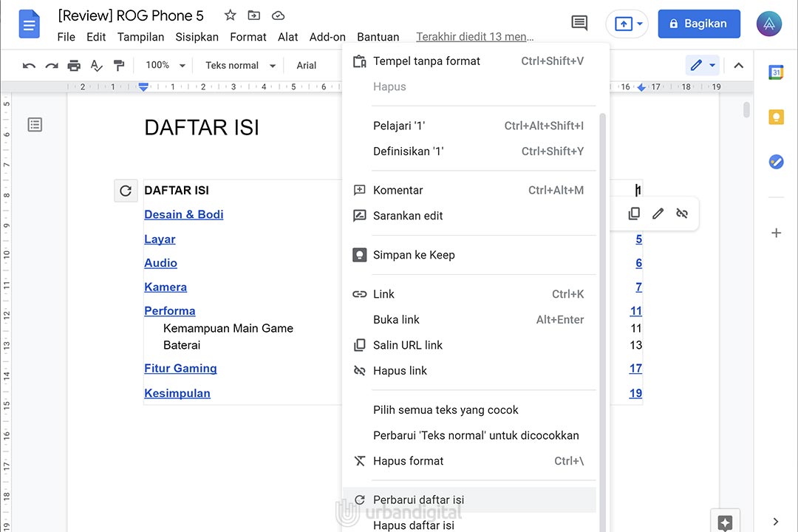The width and height of the screenshot is (798, 532).
Task: Follow the Layar contents link
Action: click(x=160, y=239)
